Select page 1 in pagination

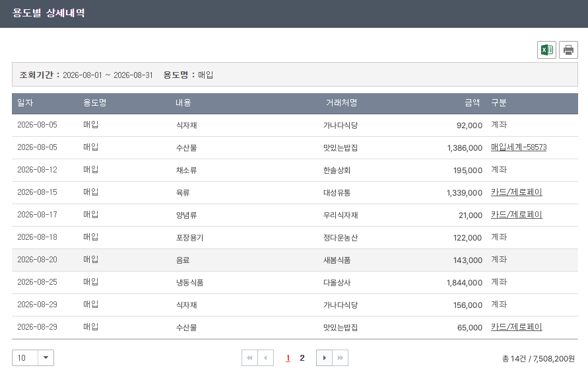tap(288, 358)
